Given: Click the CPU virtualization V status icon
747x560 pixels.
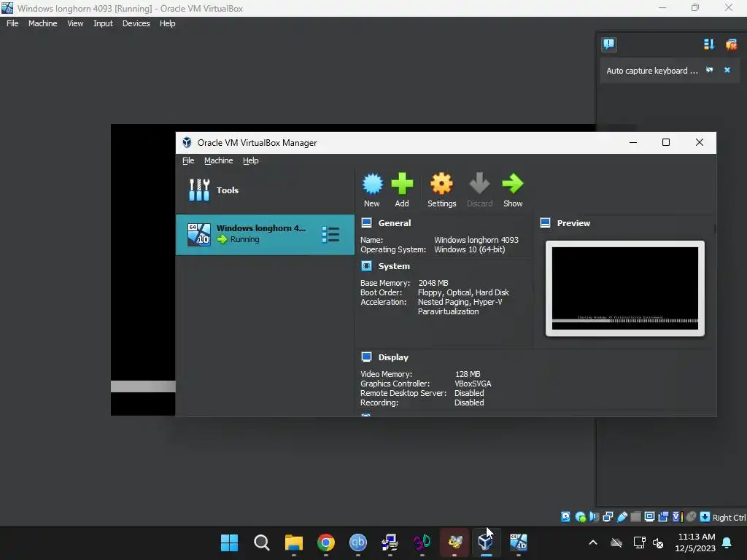Looking at the screenshot, I should pos(678,517).
